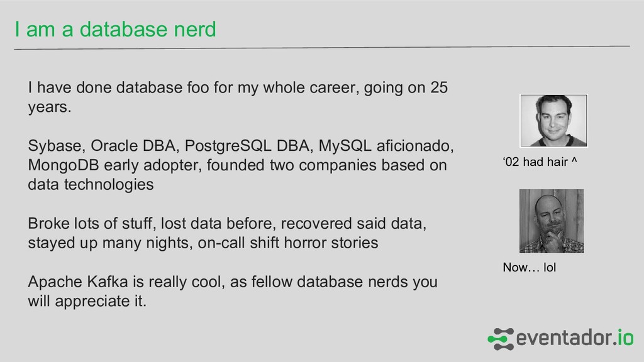Click the phrase "Broke lots of stuff"

[91, 224]
